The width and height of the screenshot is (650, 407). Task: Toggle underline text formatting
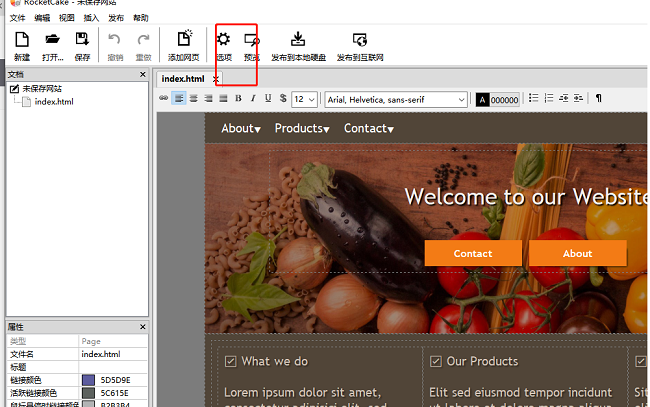[267, 99]
